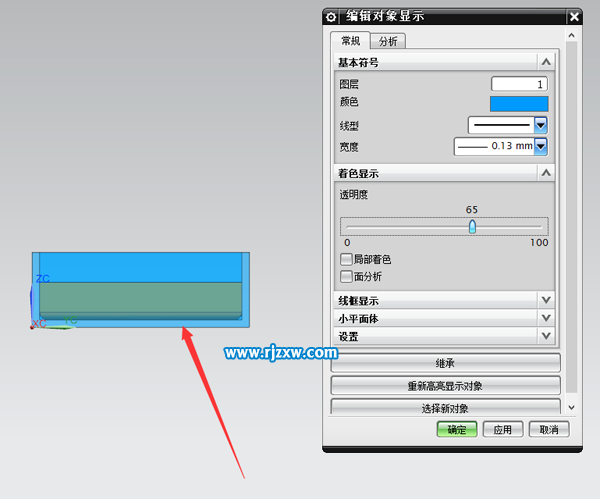This screenshot has height=499, width=600.
Task: Collapse the 基本符号 section
Action: (x=546, y=62)
